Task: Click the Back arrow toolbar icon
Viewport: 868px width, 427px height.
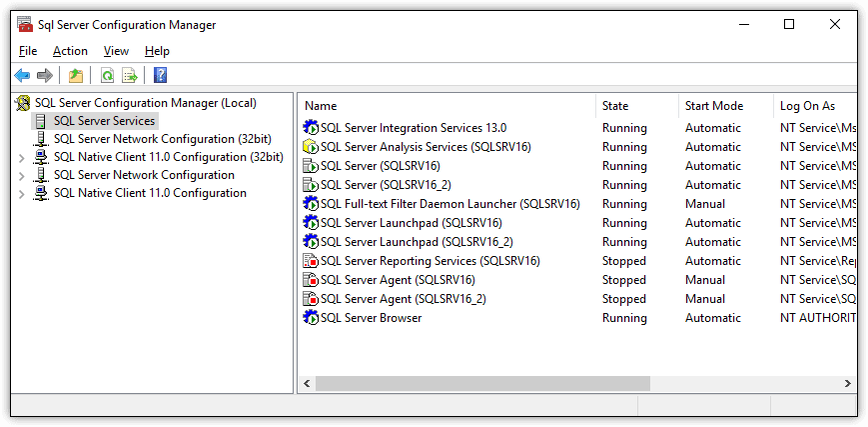Action: click(22, 75)
